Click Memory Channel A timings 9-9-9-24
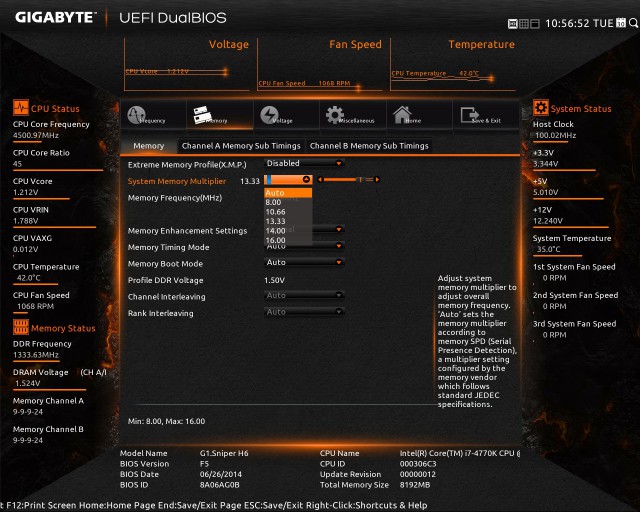Screen dimensions: 640x512 [x=27, y=412]
